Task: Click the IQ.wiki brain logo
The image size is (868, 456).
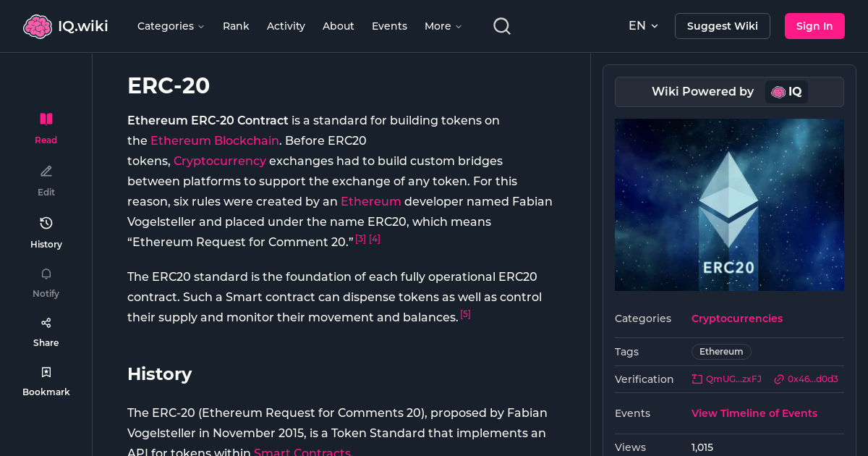Action: [x=38, y=25]
